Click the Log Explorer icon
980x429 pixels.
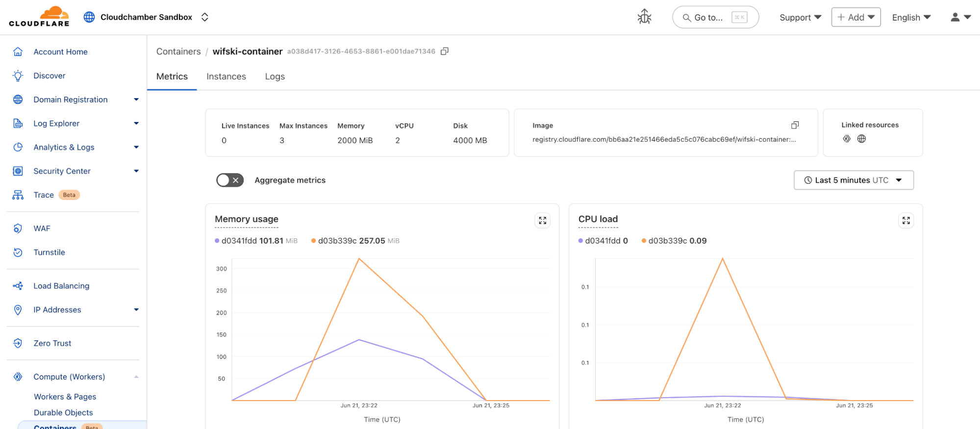pos(18,124)
